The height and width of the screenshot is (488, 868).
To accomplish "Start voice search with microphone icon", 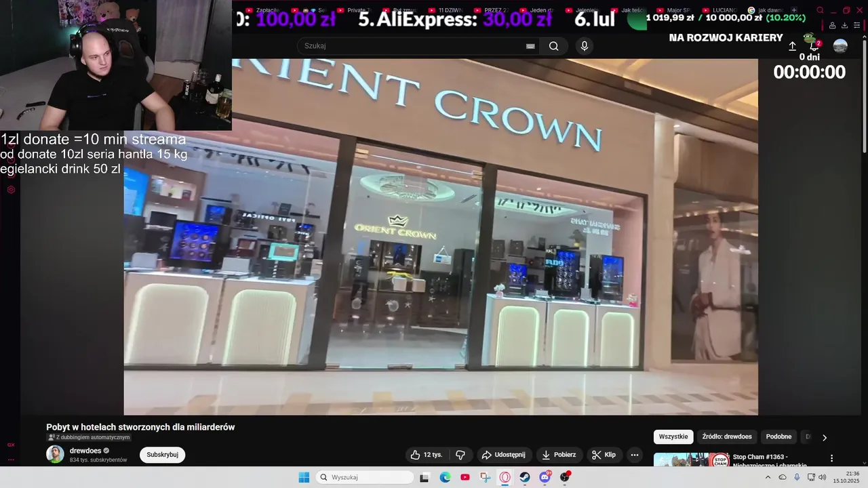I will click(x=585, y=46).
